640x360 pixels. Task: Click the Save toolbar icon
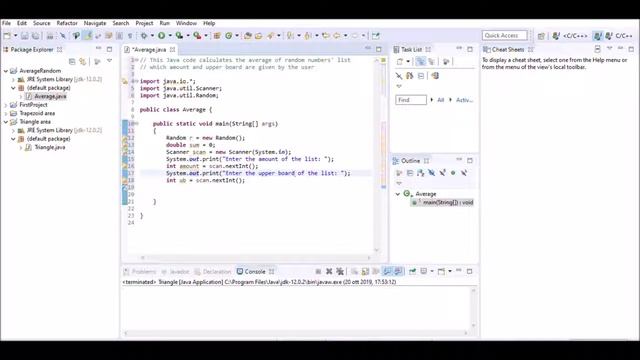click(x=24, y=36)
